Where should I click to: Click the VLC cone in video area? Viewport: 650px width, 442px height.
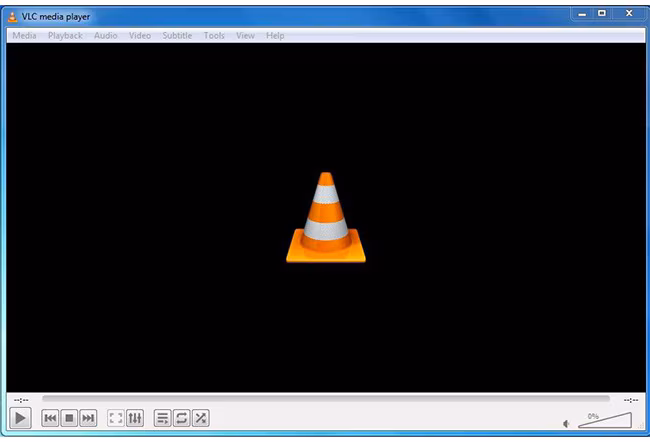pos(326,217)
